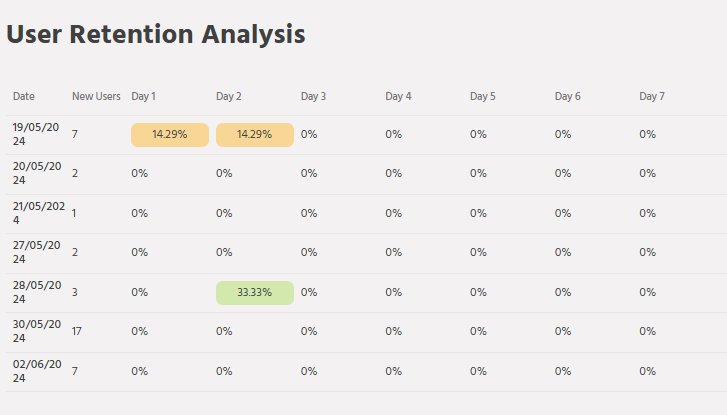Image resolution: width=727 pixels, height=415 pixels.
Task: Click the green 33.33% retention cell
Action: coord(254,292)
